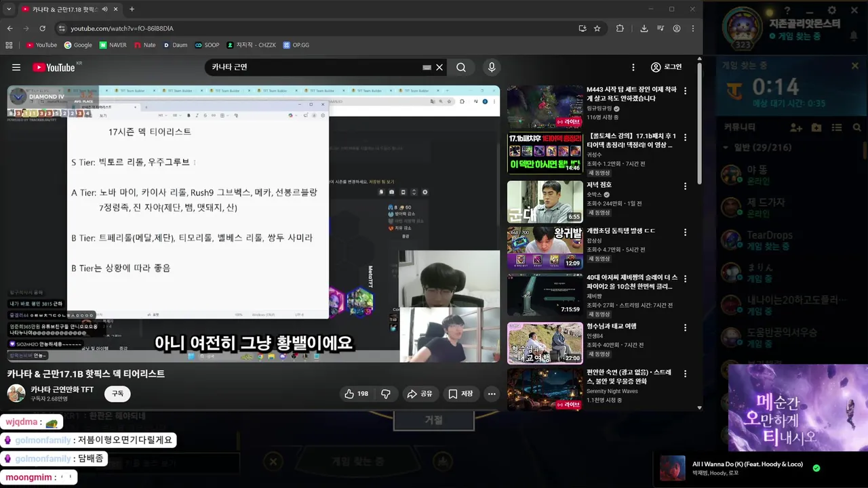Open Chrome's three-dot menu
Viewport: 868px width, 488px height.
[693, 28]
